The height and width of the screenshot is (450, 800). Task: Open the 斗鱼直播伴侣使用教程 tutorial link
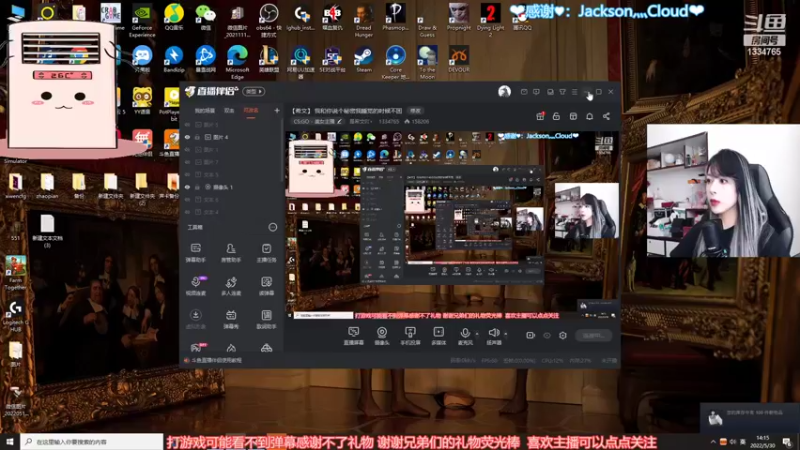coord(216,360)
